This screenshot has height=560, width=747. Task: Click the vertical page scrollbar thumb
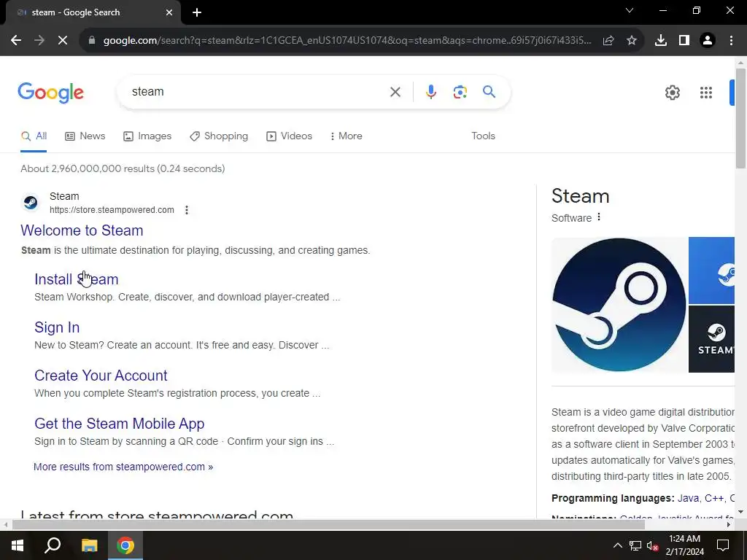[x=740, y=118]
